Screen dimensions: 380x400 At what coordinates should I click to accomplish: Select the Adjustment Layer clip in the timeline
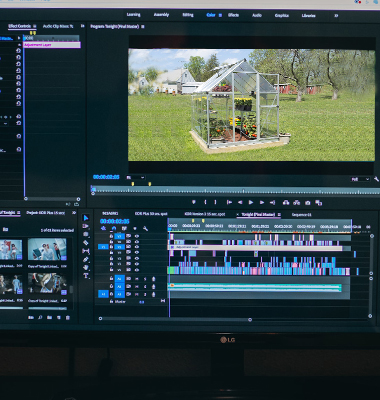pos(255,248)
